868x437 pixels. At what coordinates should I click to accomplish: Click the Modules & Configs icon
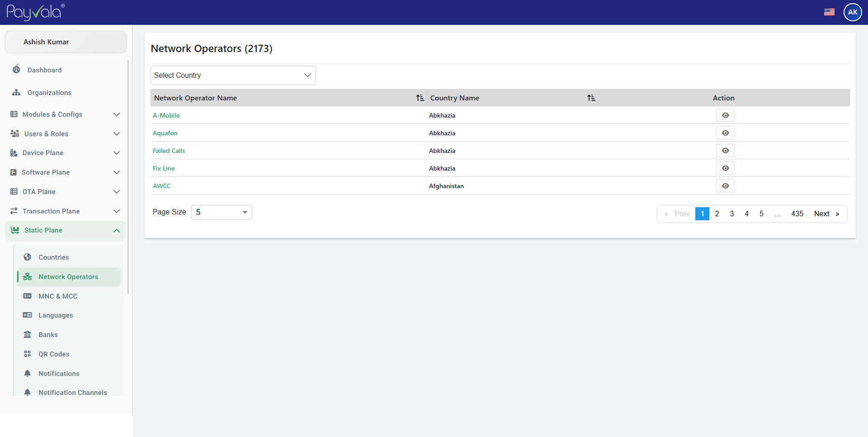[x=14, y=114]
